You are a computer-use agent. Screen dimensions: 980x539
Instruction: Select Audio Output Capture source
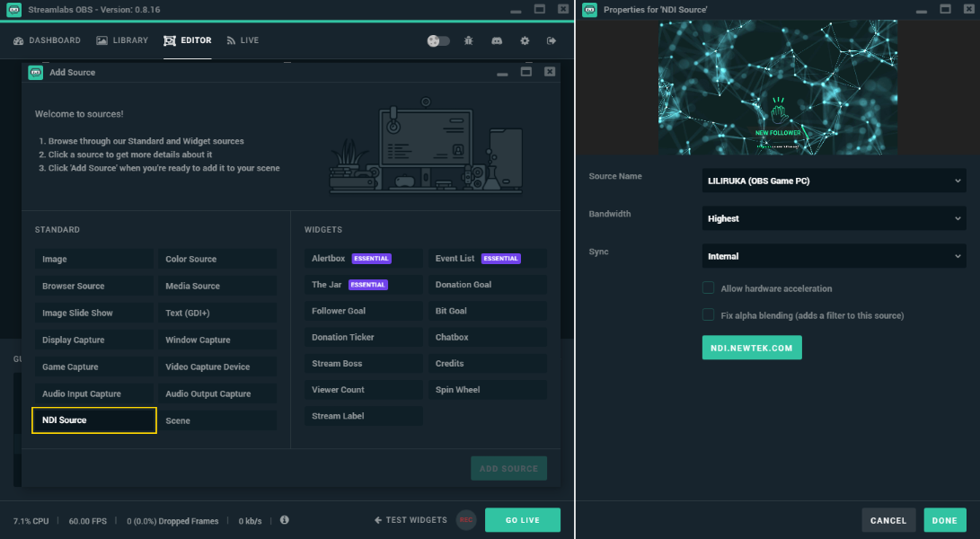click(216, 393)
